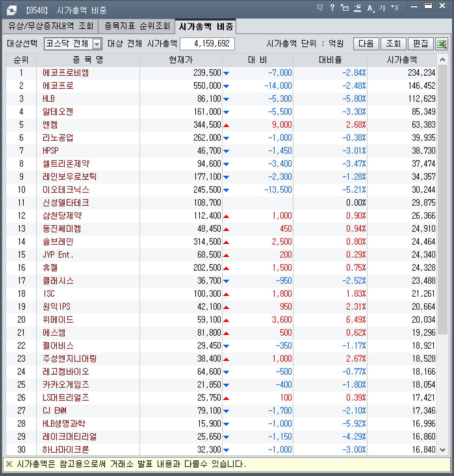Click the scrollbar up arrow
Image resolution: width=454 pixels, height=476 pixels.
pos(442,60)
